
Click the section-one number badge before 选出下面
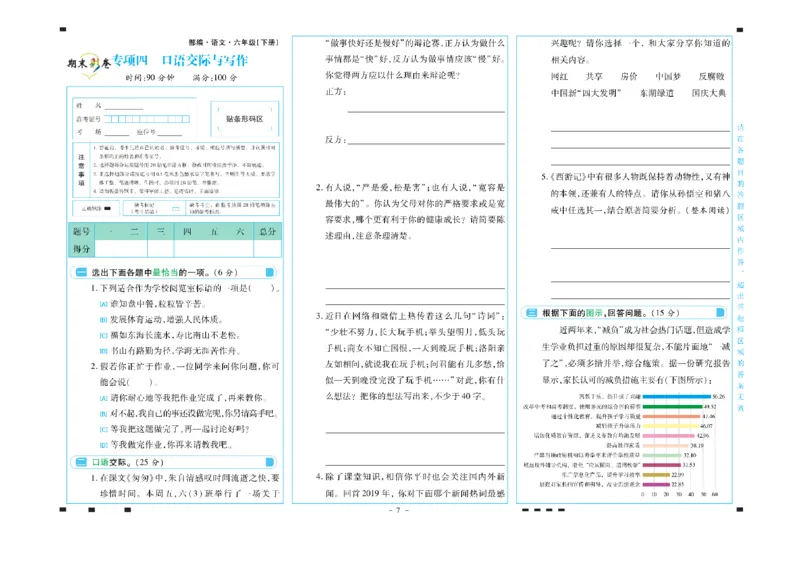click(81, 273)
